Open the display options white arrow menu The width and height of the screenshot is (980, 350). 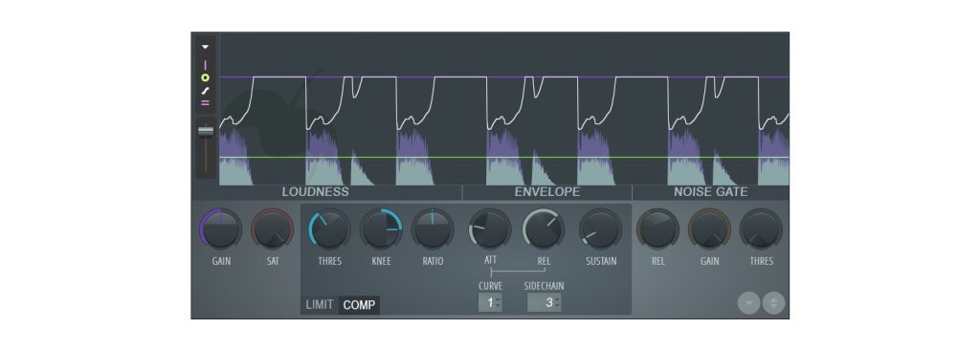click(205, 47)
